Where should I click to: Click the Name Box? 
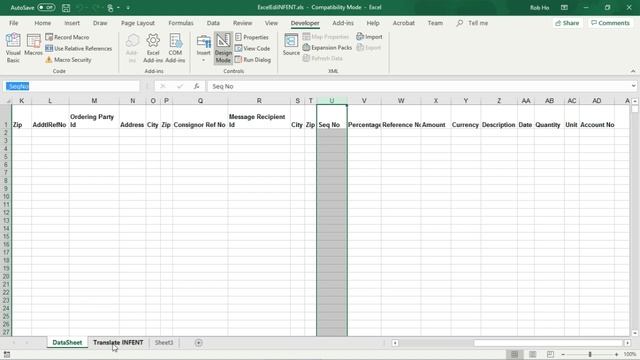[72, 86]
